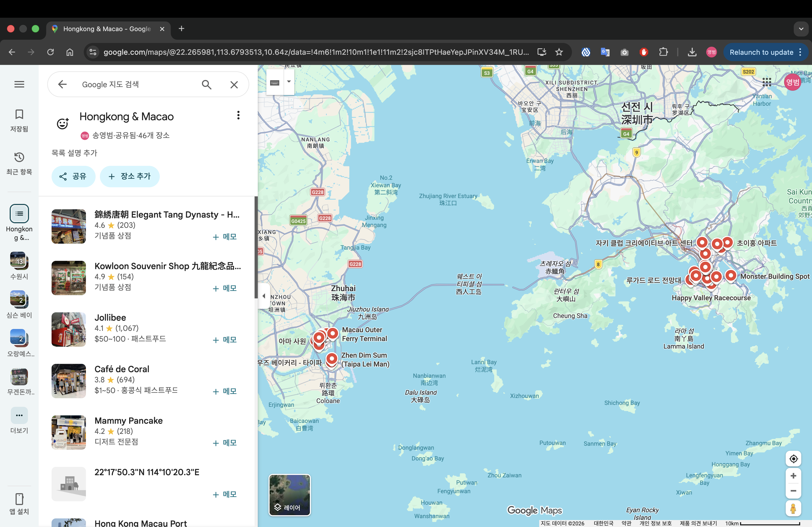Click the my-location target icon
The width and height of the screenshot is (812, 527).
pos(793,459)
